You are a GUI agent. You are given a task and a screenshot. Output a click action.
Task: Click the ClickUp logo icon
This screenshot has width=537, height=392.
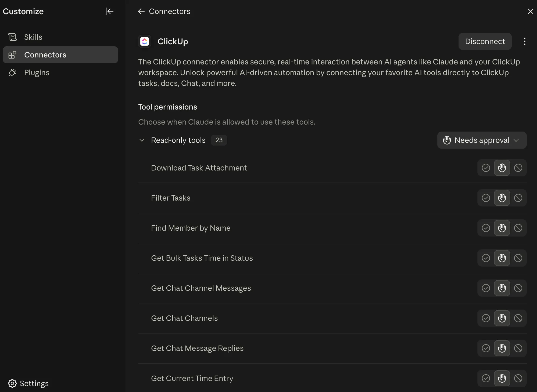pos(145,41)
